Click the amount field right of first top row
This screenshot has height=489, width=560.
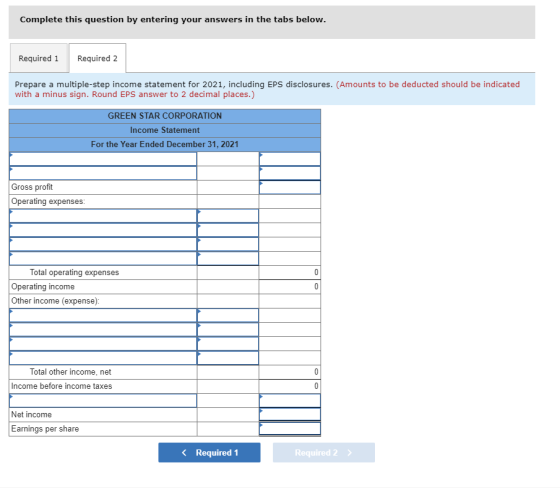pyautogui.click(x=290, y=159)
